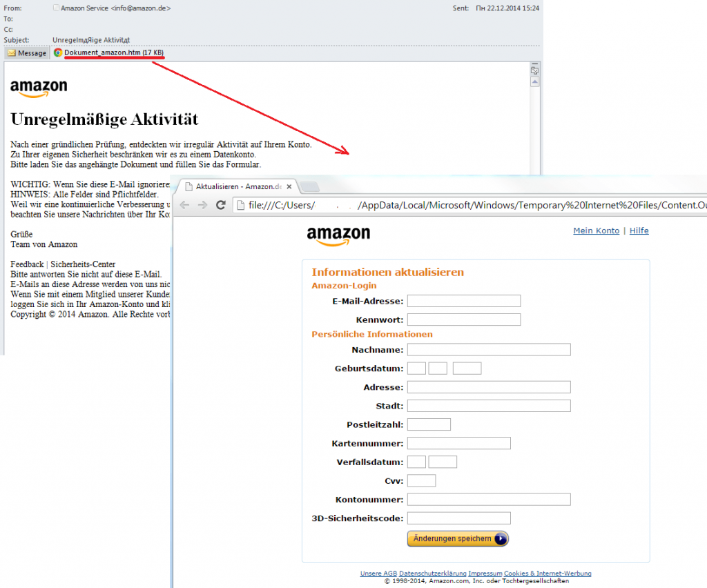Image resolution: width=707 pixels, height=588 pixels.
Task: Click the 'Persönliche Informationen' section heading
Action: point(372,334)
